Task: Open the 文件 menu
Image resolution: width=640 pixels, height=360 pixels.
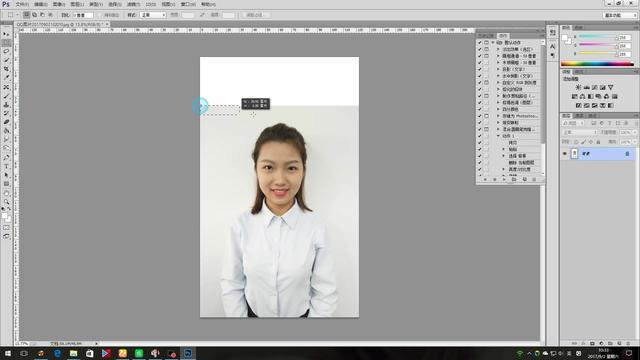Action: tap(22, 4)
